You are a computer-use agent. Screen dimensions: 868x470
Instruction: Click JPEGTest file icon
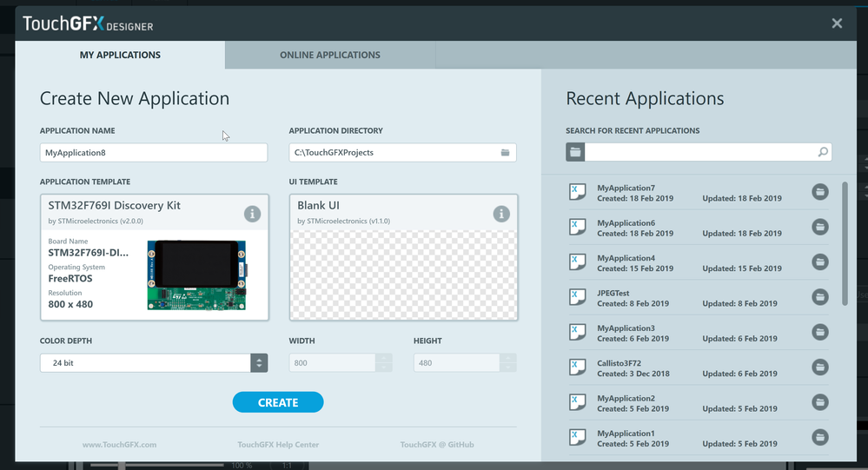pos(578,297)
